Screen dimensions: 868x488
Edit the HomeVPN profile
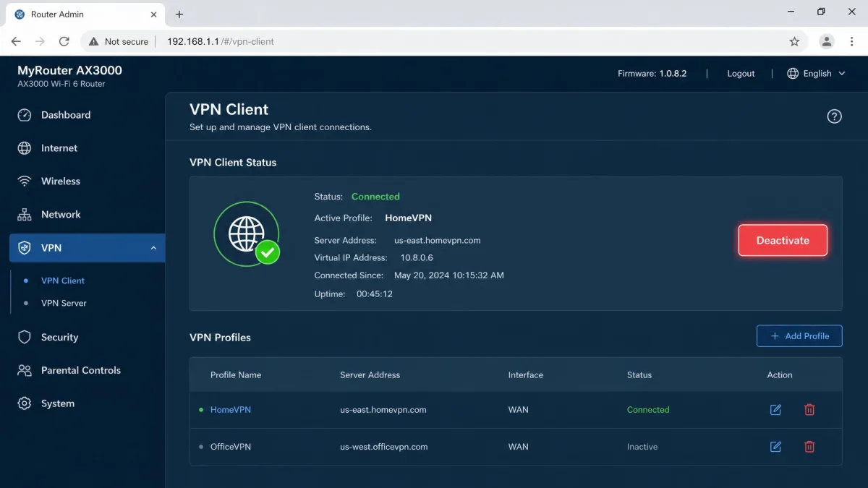coord(775,410)
